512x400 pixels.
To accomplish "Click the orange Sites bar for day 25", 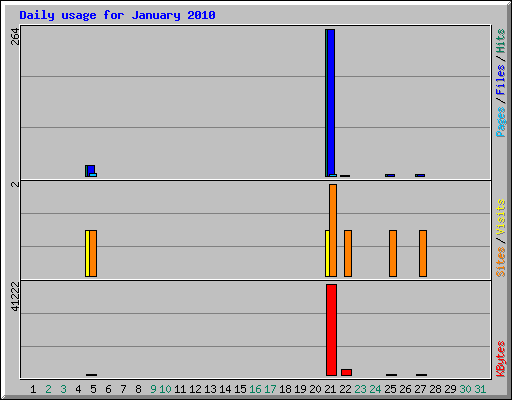I will click(393, 253).
